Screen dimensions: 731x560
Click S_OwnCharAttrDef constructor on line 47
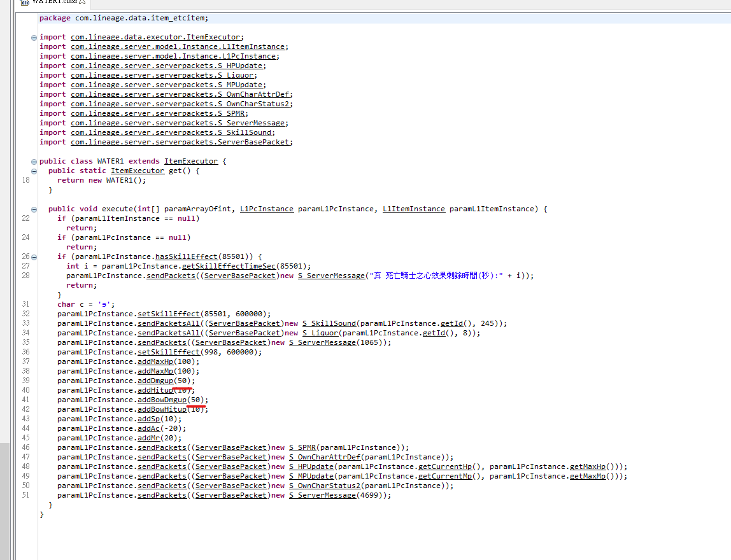pyautogui.click(x=325, y=457)
